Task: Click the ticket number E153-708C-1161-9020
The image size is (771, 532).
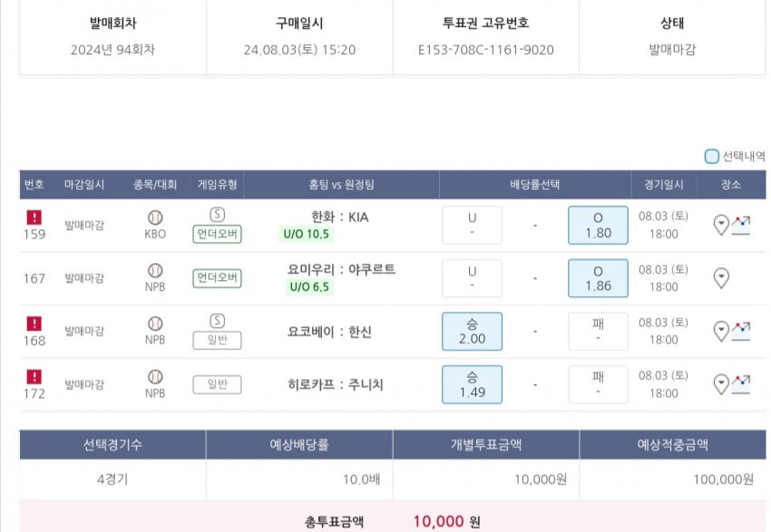Action: pyautogui.click(x=485, y=50)
